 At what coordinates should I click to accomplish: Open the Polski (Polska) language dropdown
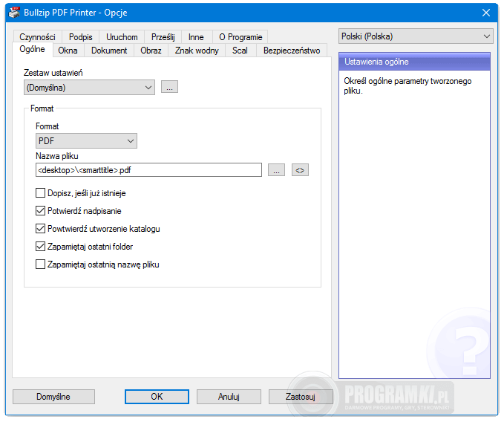pos(416,36)
